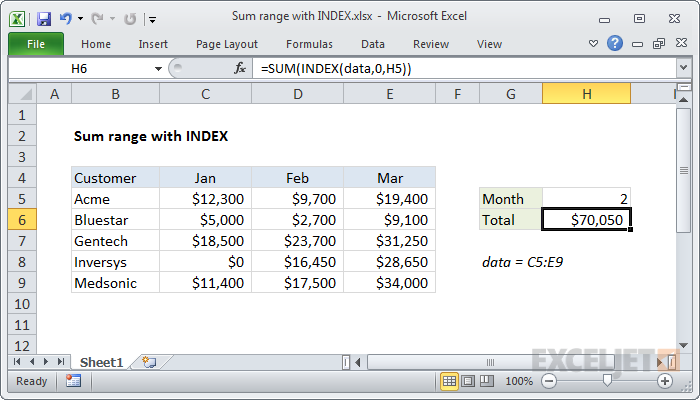The width and height of the screenshot is (700, 400).
Task: Click the Save icon in quick access toolbar
Action: (x=43, y=18)
